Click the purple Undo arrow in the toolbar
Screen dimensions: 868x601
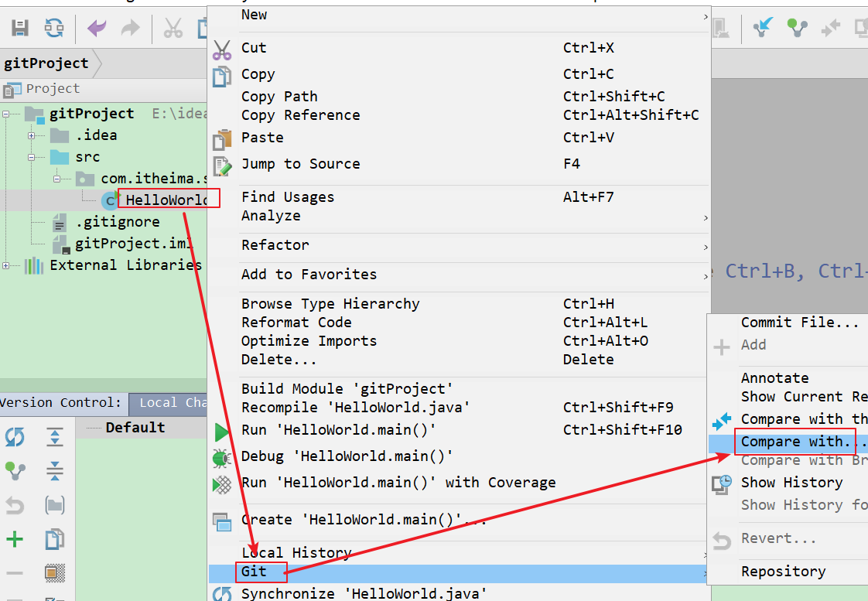pyautogui.click(x=97, y=29)
